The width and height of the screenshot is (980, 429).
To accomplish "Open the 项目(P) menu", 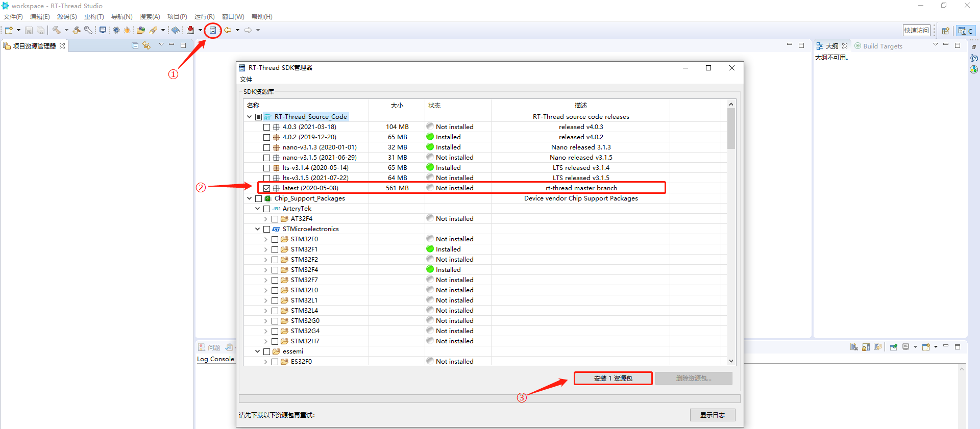I will pyautogui.click(x=177, y=17).
